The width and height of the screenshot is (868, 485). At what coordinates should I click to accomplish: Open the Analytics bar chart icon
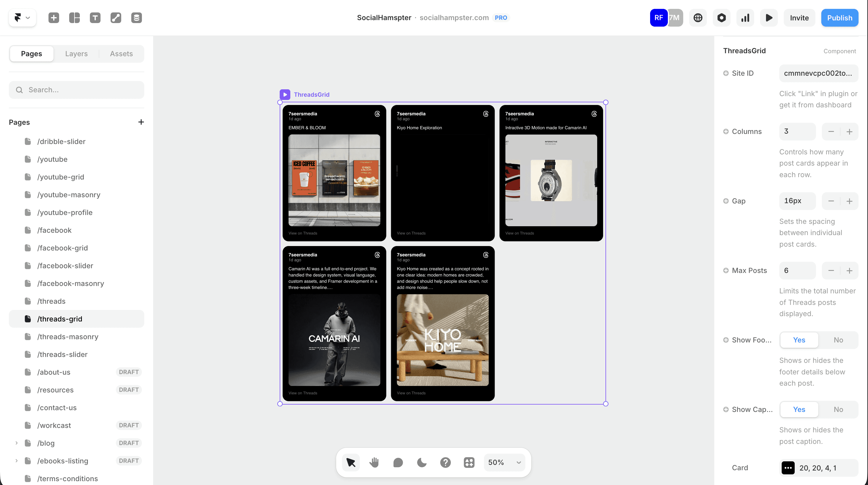[x=745, y=18]
